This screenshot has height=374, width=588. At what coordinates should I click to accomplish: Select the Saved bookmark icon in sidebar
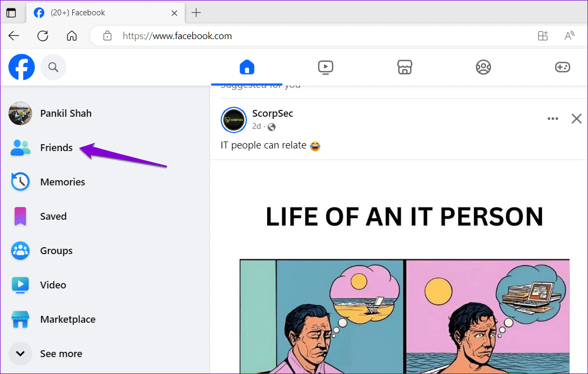point(20,216)
